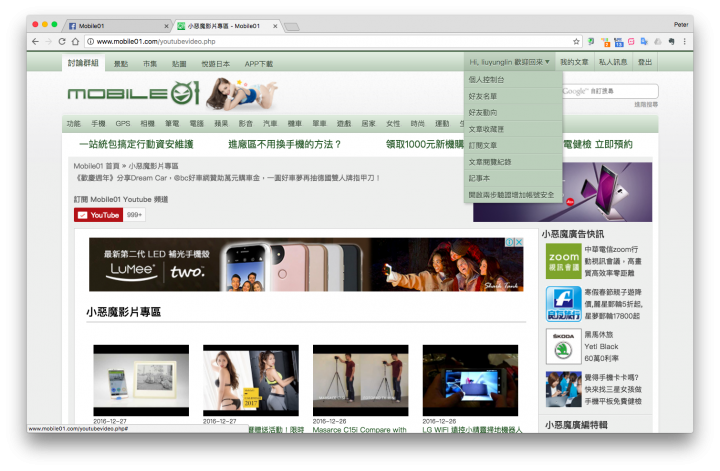The image size is (720, 471).
Task: Open 我的文章 in the top bar
Action: tap(574, 62)
